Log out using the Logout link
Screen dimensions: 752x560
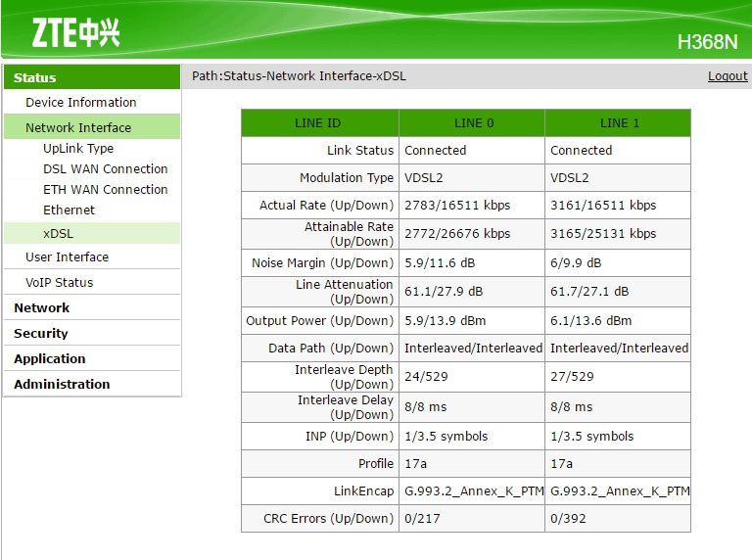(728, 76)
